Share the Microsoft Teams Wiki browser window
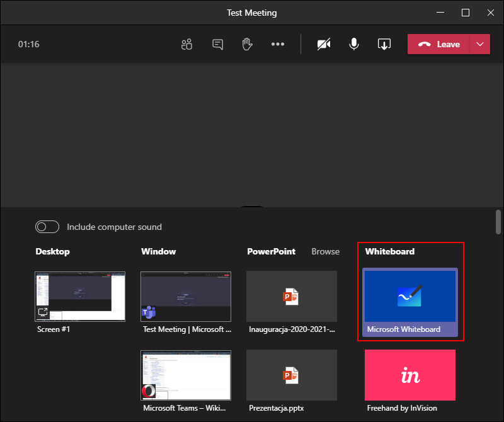 (186, 375)
